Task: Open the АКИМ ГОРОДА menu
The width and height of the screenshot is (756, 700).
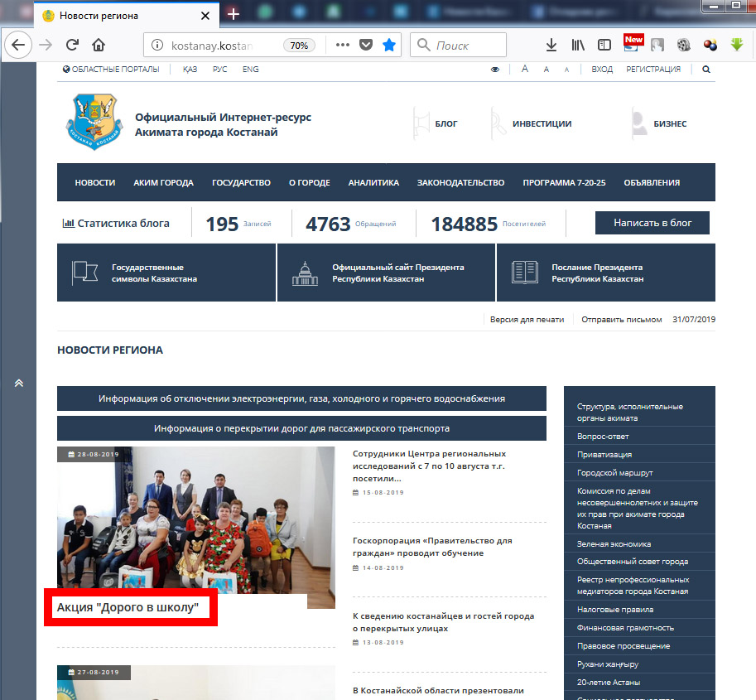Action: 163,183
